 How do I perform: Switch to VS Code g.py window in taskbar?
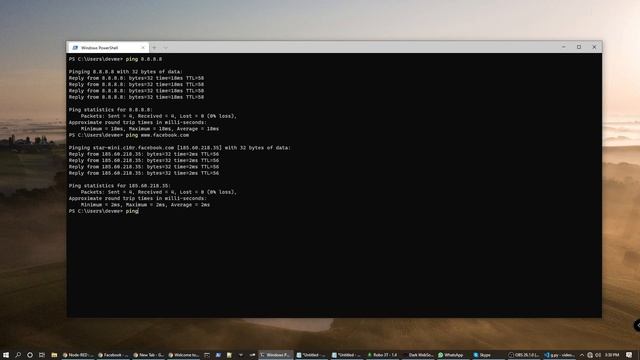(560, 355)
